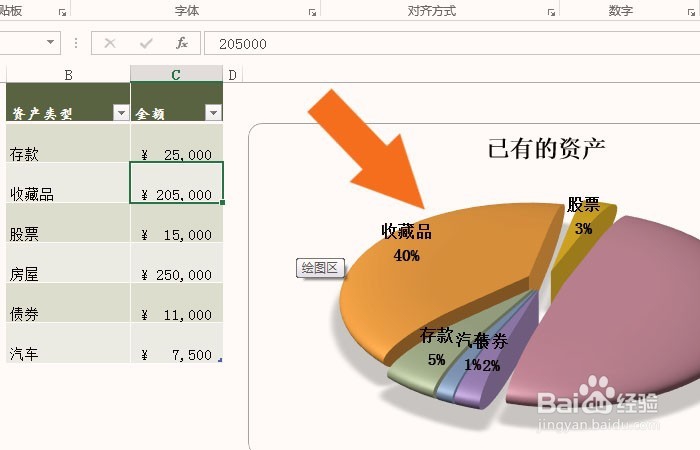Open the 字体 group dialog launcher
The image size is (700, 450).
(x=312, y=12)
